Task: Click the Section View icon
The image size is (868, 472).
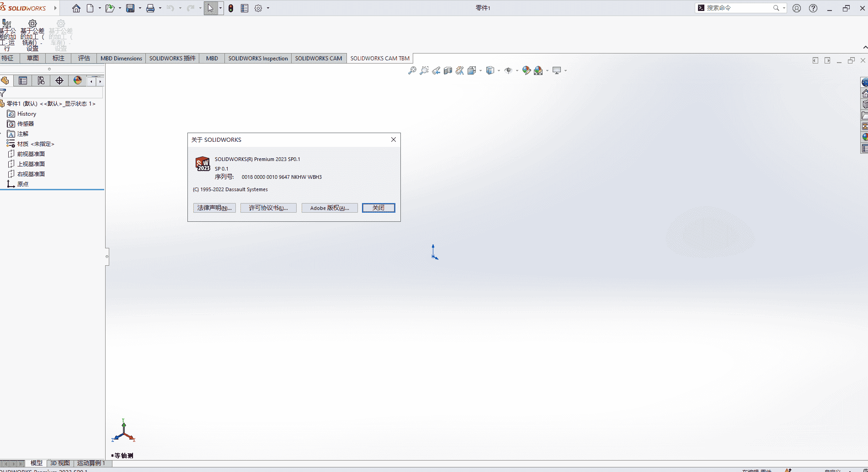Action: click(448, 70)
